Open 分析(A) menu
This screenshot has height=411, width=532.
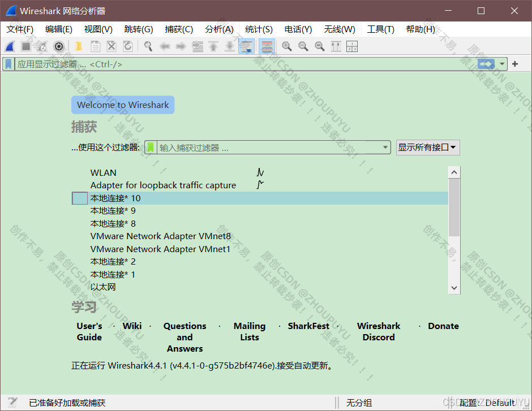coord(219,29)
